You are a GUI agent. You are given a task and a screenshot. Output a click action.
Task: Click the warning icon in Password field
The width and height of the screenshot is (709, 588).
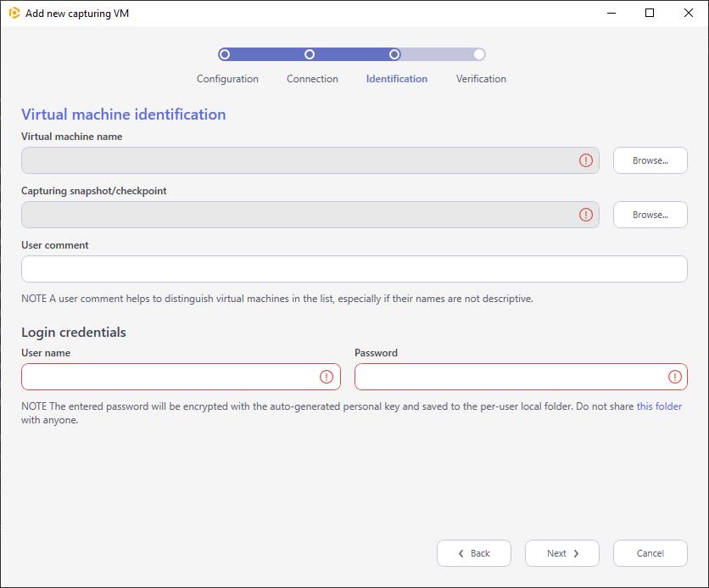pos(675,377)
